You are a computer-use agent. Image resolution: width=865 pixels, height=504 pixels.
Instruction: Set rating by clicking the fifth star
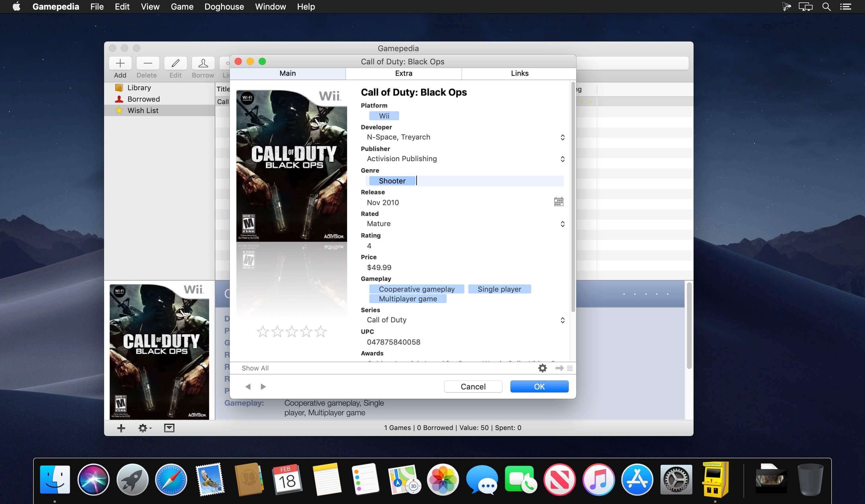click(x=321, y=331)
